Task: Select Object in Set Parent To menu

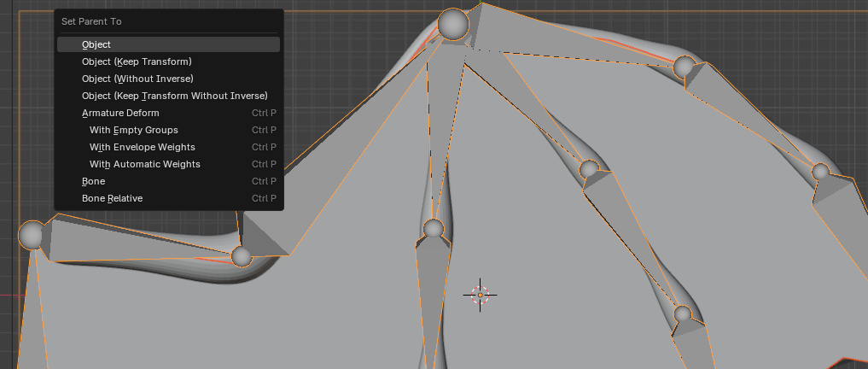Action: click(x=168, y=44)
